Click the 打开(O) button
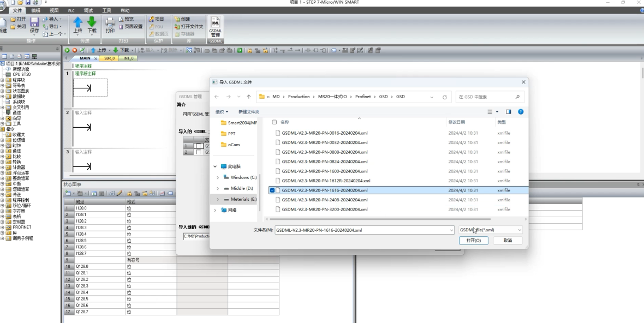This screenshot has height=323, width=644. point(474,241)
